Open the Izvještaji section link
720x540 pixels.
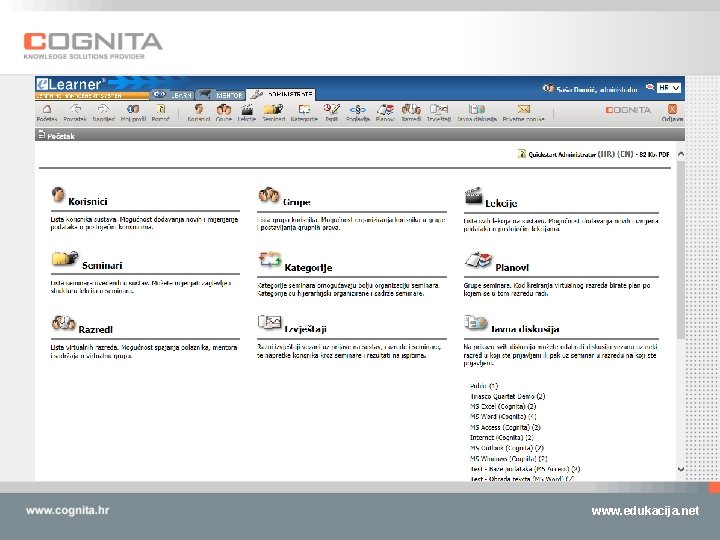pos(305,329)
